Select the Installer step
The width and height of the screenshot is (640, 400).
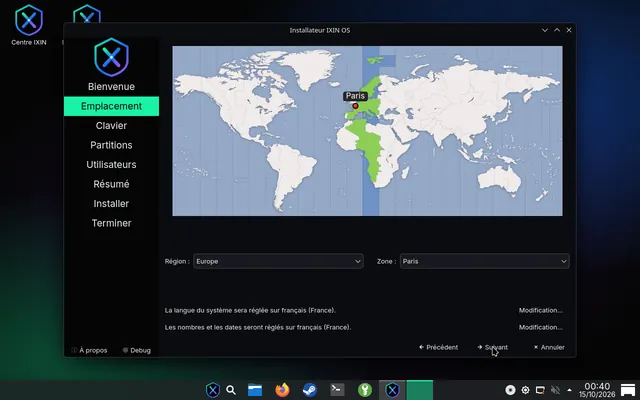point(111,204)
